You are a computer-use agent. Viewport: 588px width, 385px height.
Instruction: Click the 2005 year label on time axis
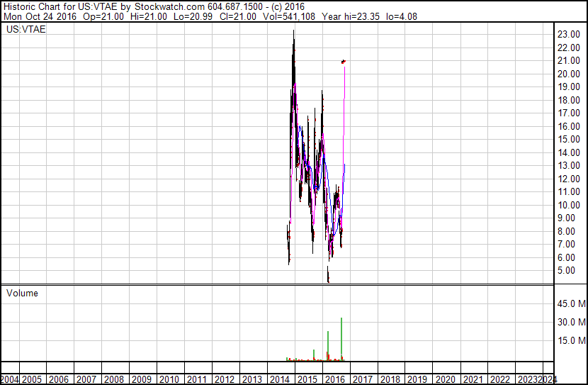pyautogui.click(x=32, y=379)
